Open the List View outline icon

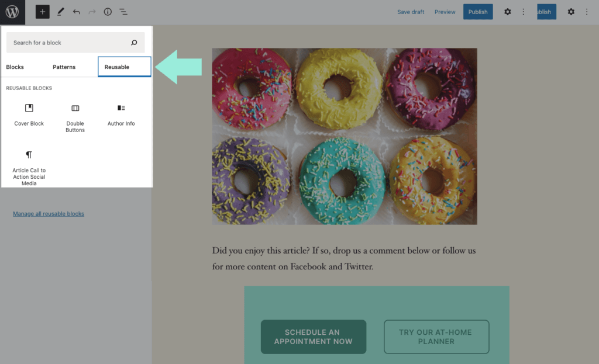click(x=123, y=12)
